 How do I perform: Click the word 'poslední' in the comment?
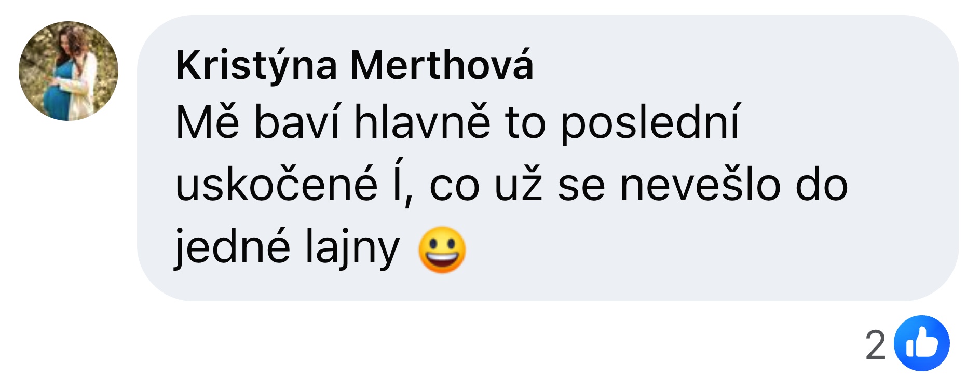click(650, 123)
